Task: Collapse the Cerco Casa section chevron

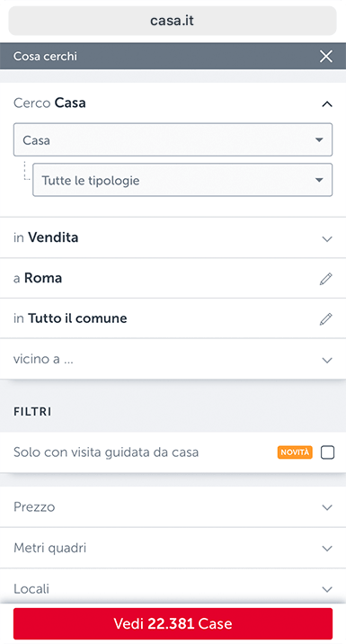Action: click(327, 104)
